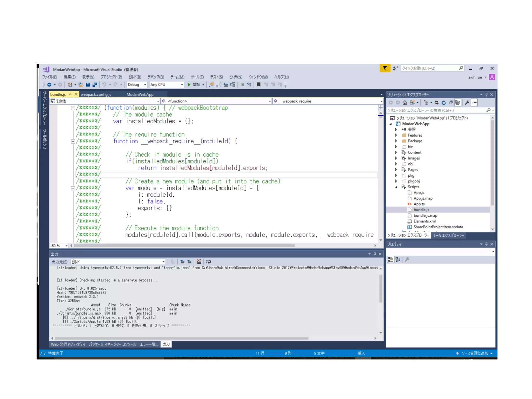
Task: Toggle word wrap in Output panel
Action: (208, 262)
